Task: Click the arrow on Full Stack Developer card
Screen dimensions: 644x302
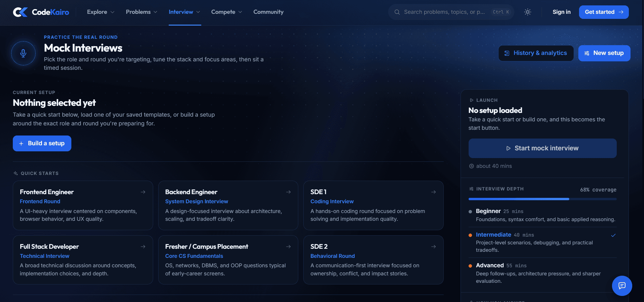Action: click(x=143, y=247)
